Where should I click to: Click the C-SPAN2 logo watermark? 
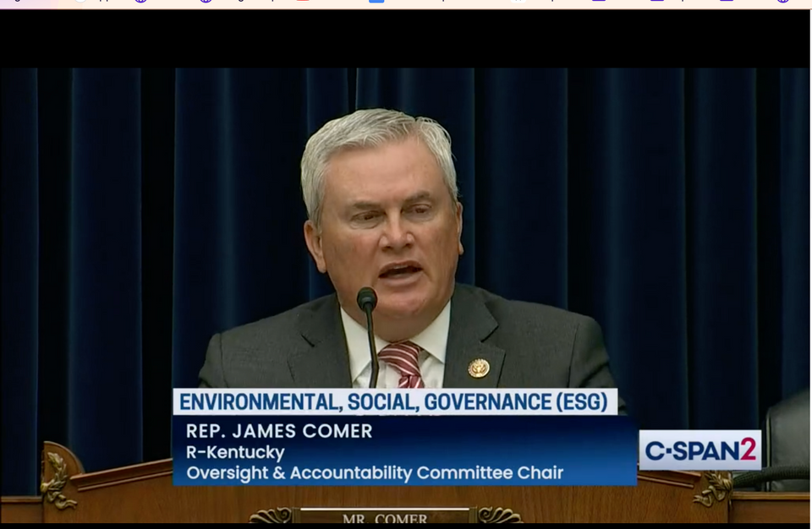(700, 450)
